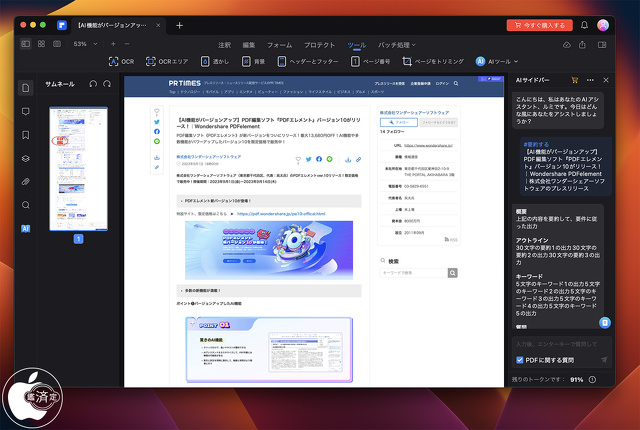640x430 pixels.
Task: Open the watermark tool
Action: (x=215, y=62)
